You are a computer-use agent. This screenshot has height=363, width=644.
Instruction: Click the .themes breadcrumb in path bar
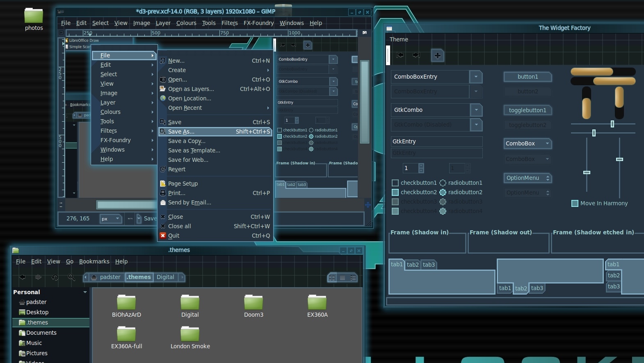pos(139,277)
